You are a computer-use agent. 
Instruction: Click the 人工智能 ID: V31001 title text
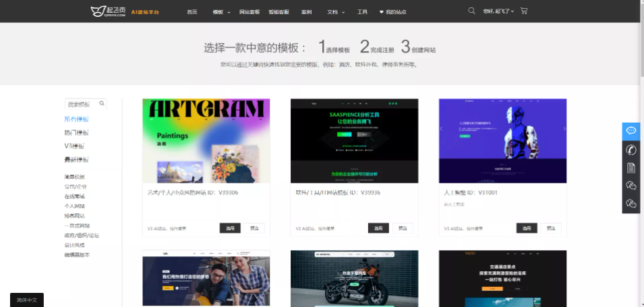471,192
